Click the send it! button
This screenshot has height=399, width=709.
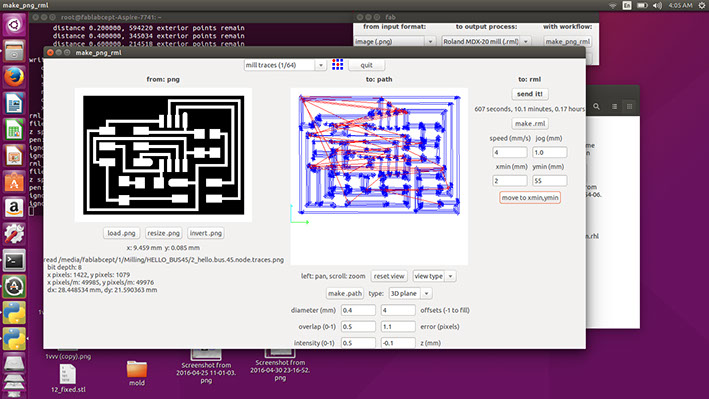tap(529, 94)
